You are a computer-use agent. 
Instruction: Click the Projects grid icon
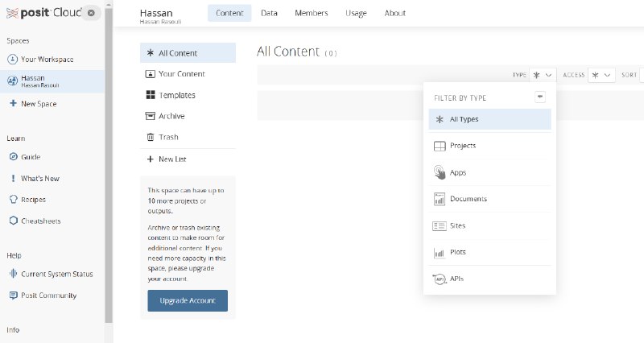point(440,147)
